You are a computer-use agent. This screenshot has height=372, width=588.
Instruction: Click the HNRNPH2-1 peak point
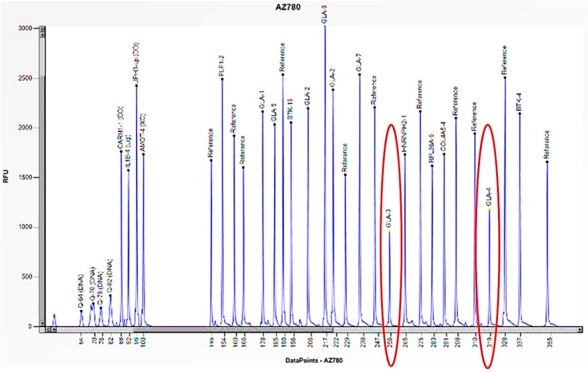coord(405,154)
